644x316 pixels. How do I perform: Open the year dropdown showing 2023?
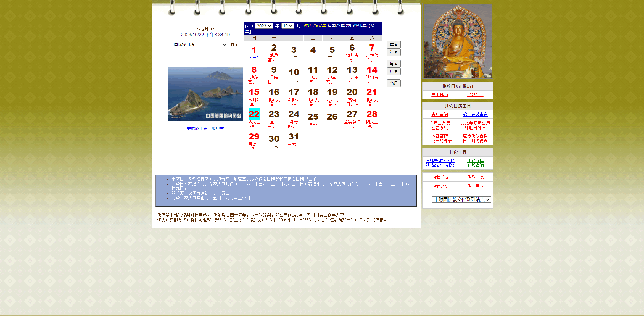tap(264, 26)
